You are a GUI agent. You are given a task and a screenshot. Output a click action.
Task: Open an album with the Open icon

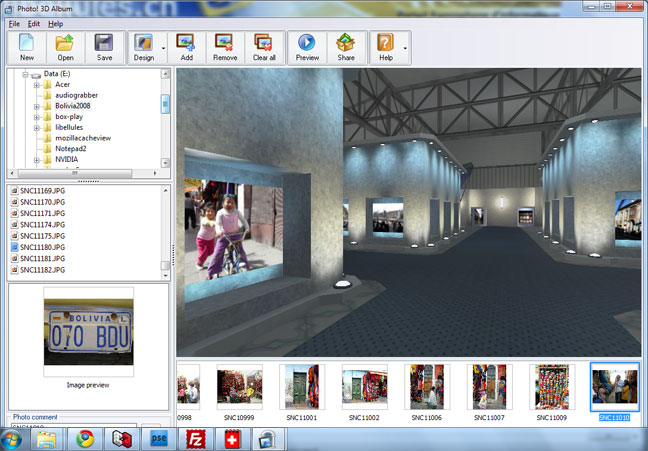coord(65,48)
